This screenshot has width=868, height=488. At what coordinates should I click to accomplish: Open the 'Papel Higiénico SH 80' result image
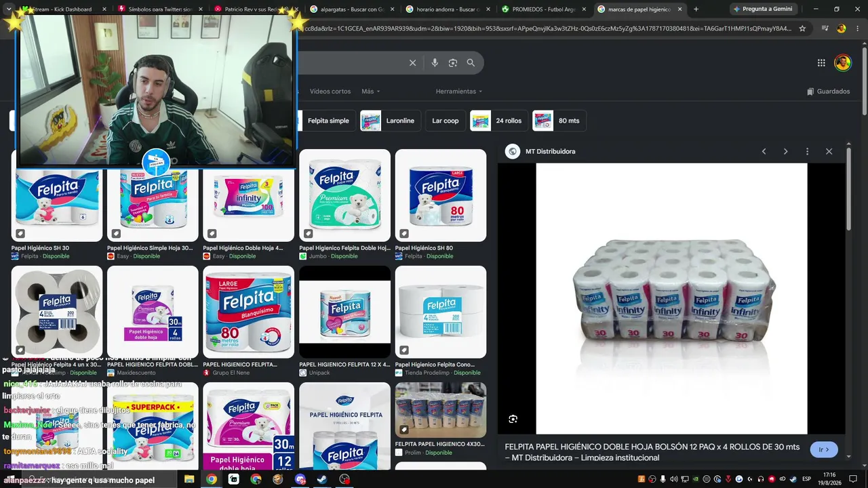click(441, 195)
